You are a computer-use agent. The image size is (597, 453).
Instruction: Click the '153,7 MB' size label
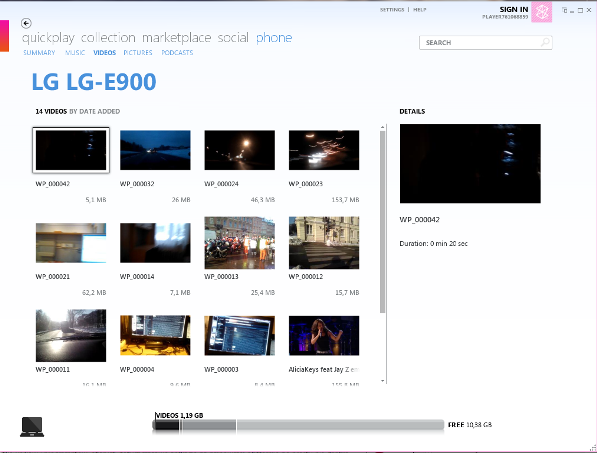[x=345, y=200]
